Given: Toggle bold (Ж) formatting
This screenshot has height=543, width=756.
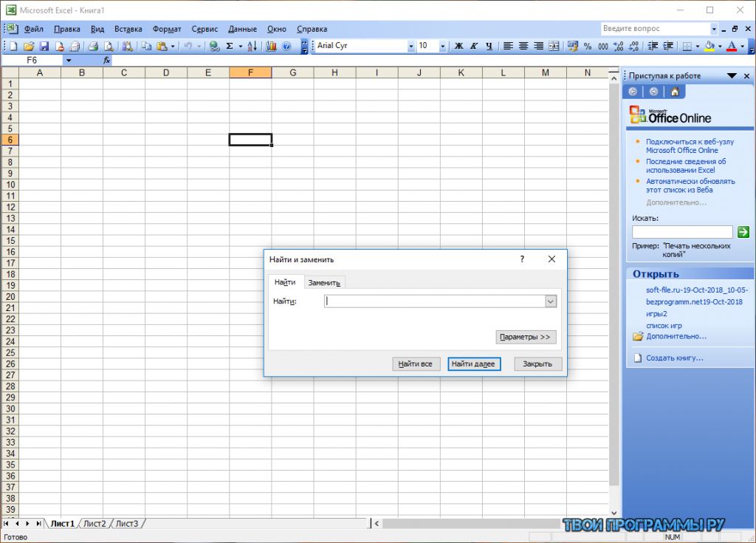Looking at the screenshot, I should [458, 47].
